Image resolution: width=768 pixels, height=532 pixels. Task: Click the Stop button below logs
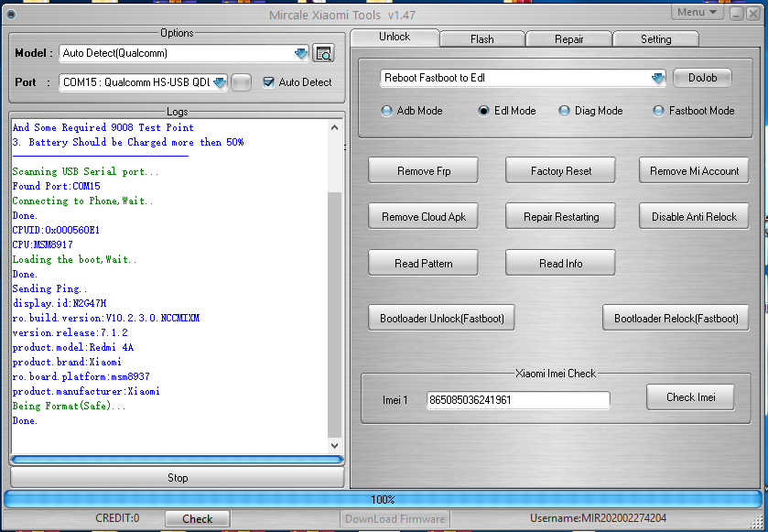click(178, 478)
